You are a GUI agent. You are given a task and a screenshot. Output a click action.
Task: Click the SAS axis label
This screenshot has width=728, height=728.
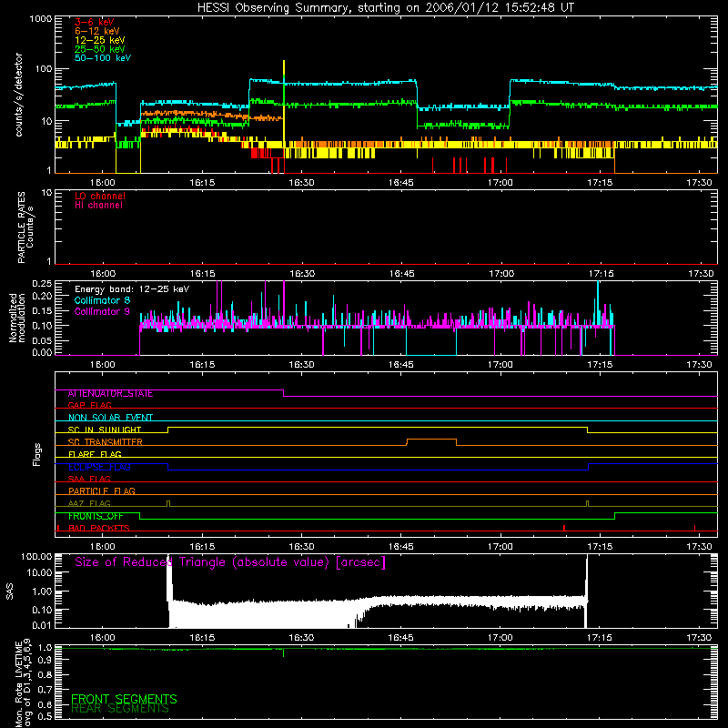coord(10,591)
